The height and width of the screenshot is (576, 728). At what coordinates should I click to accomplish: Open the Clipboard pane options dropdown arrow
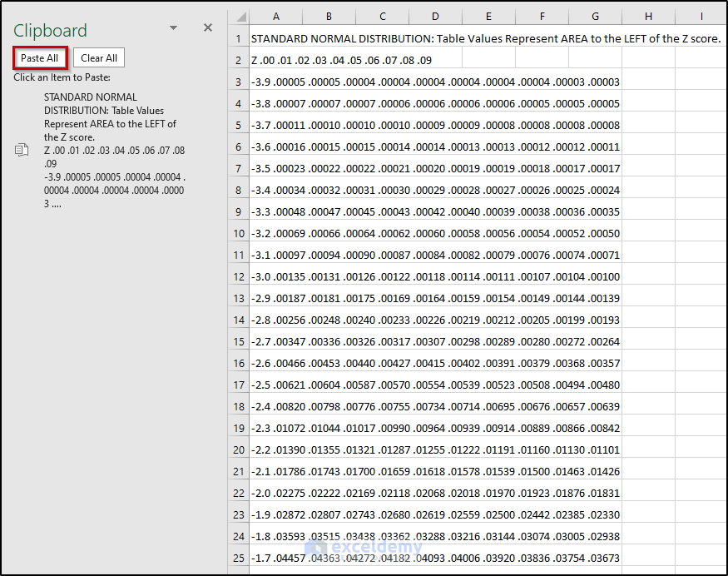tap(173, 27)
